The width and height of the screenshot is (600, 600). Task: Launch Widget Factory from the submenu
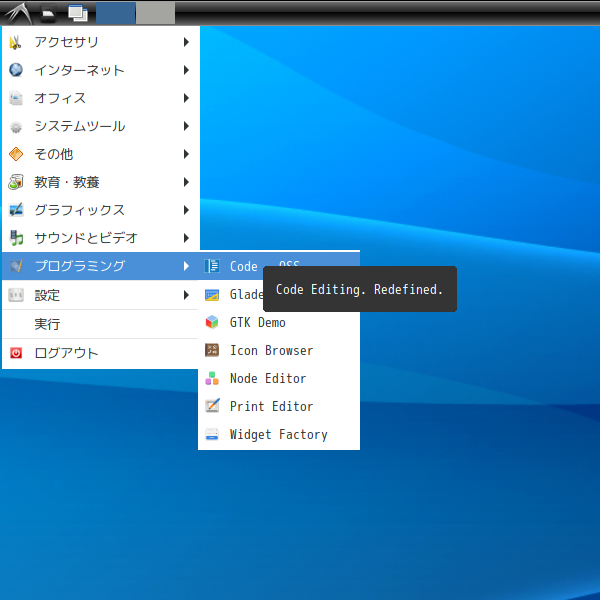click(278, 435)
